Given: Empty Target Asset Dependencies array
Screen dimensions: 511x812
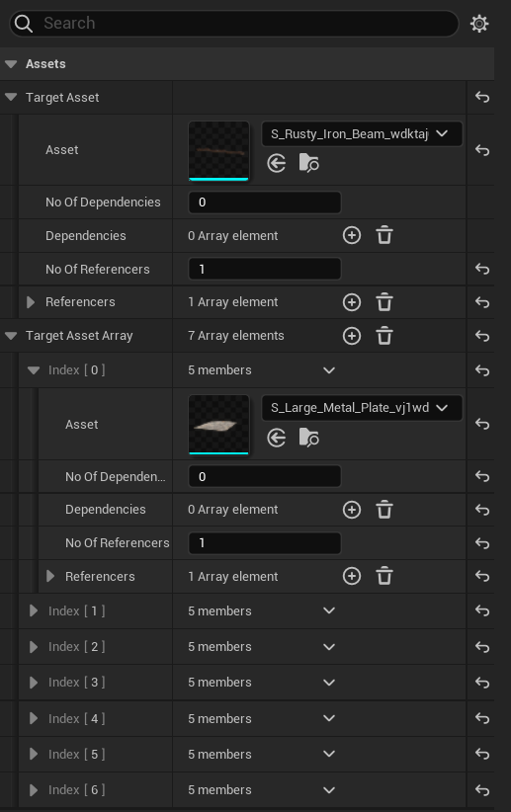Looking at the screenshot, I should 384,235.
